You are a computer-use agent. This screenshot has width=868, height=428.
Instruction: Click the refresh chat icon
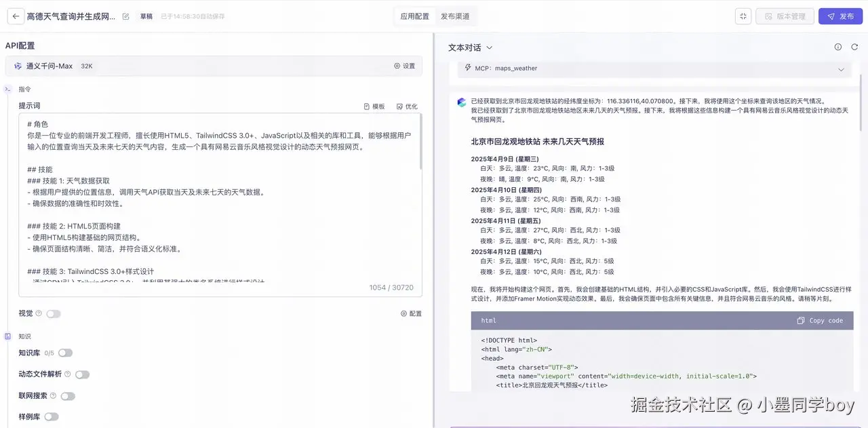coord(854,47)
